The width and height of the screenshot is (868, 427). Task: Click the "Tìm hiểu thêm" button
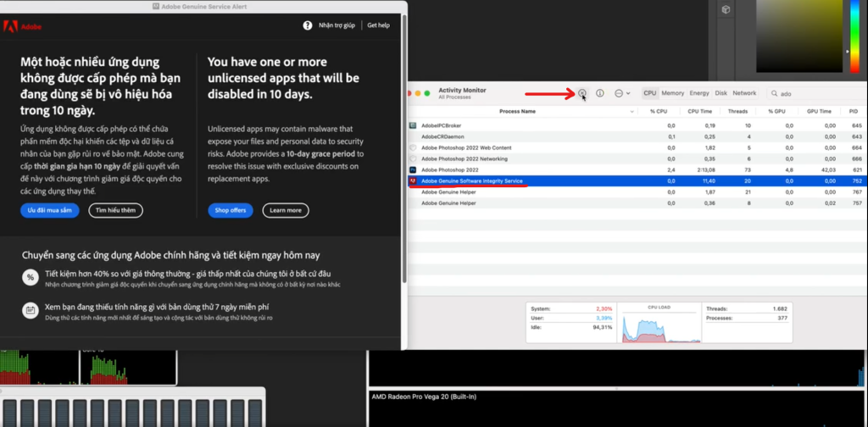tap(115, 211)
